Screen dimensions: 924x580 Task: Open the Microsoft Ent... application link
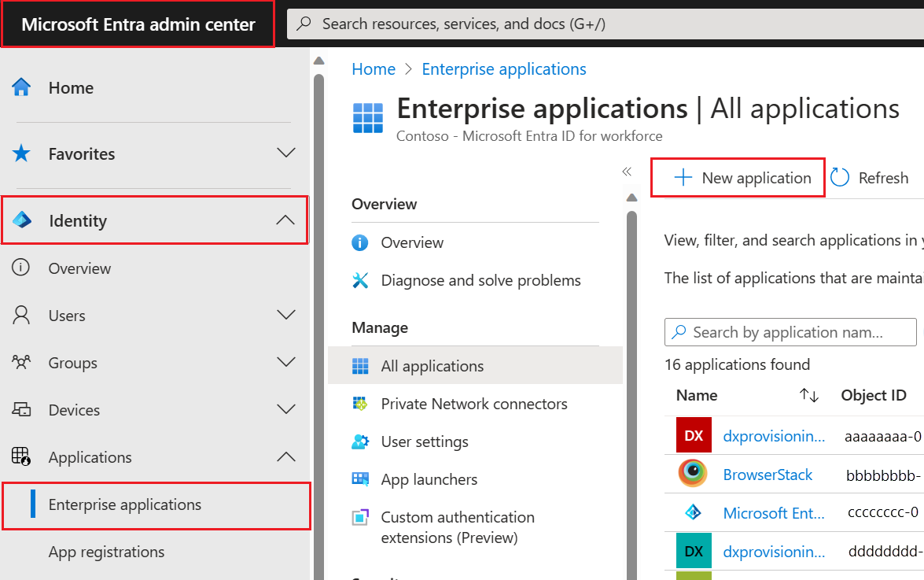pyautogui.click(x=774, y=513)
